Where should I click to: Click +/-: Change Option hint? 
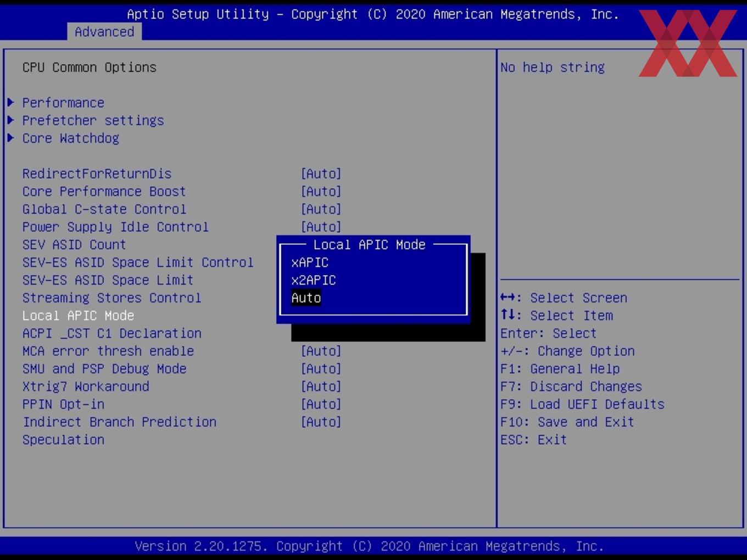coord(567,351)
